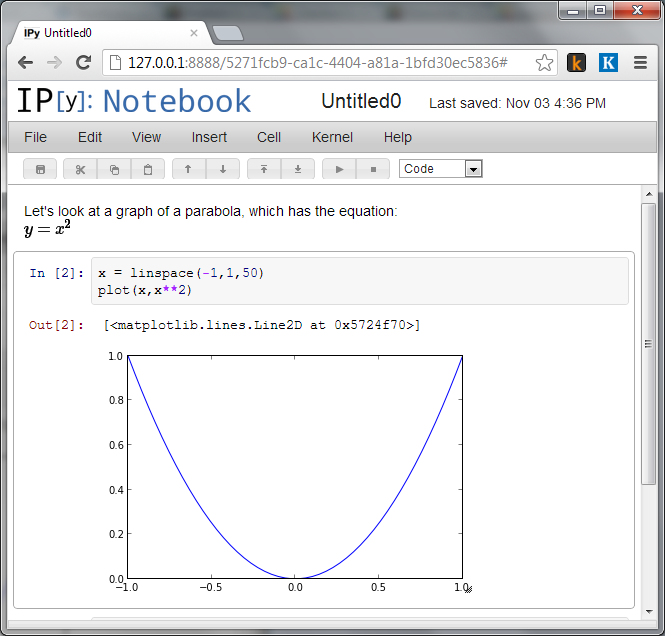Screen dimensions: 665x636
Task: Open the Edit menu
Action: [90, 137]
